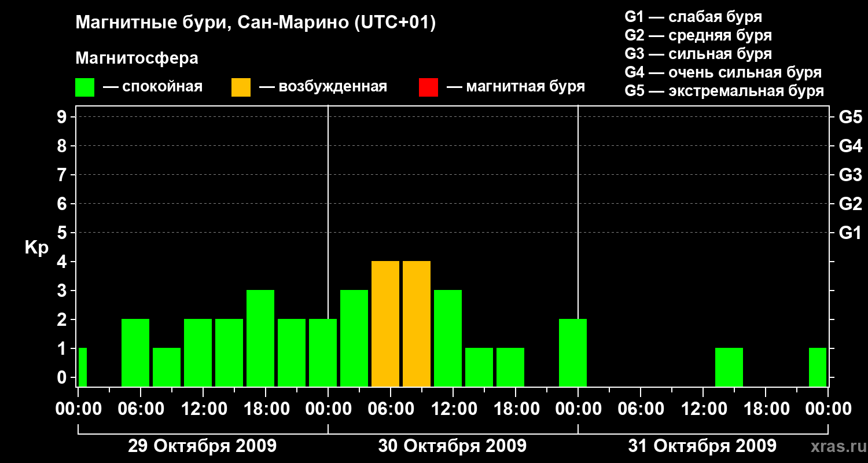
Task: Click the 'Kp' axis title
Action: click(36, 248)
